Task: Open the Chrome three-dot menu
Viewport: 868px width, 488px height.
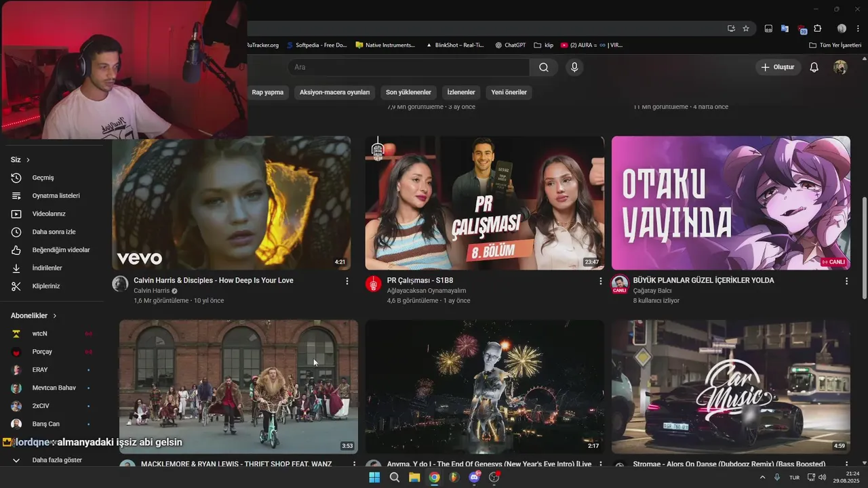Action: 859,28
